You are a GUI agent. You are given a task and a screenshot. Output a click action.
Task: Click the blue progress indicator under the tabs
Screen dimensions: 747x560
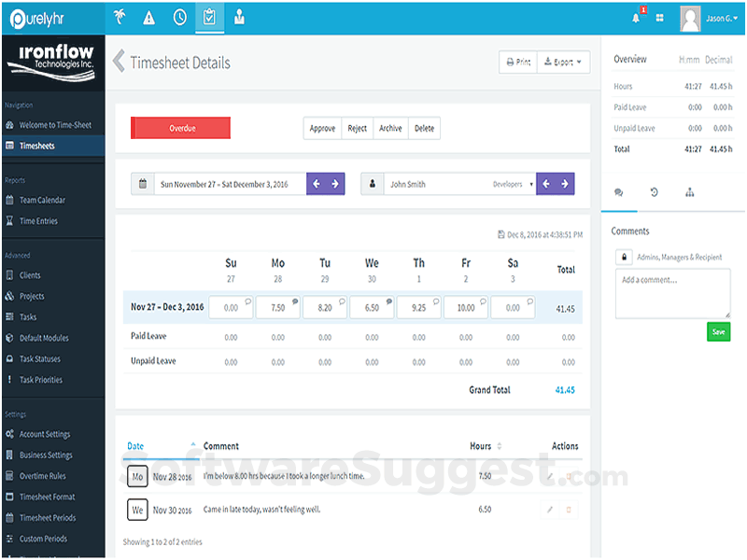click(x=618, y=211)
